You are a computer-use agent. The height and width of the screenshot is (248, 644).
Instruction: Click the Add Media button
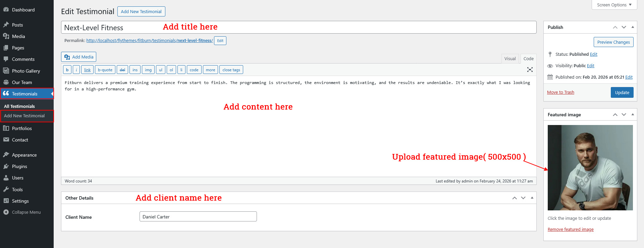point(79,57)
